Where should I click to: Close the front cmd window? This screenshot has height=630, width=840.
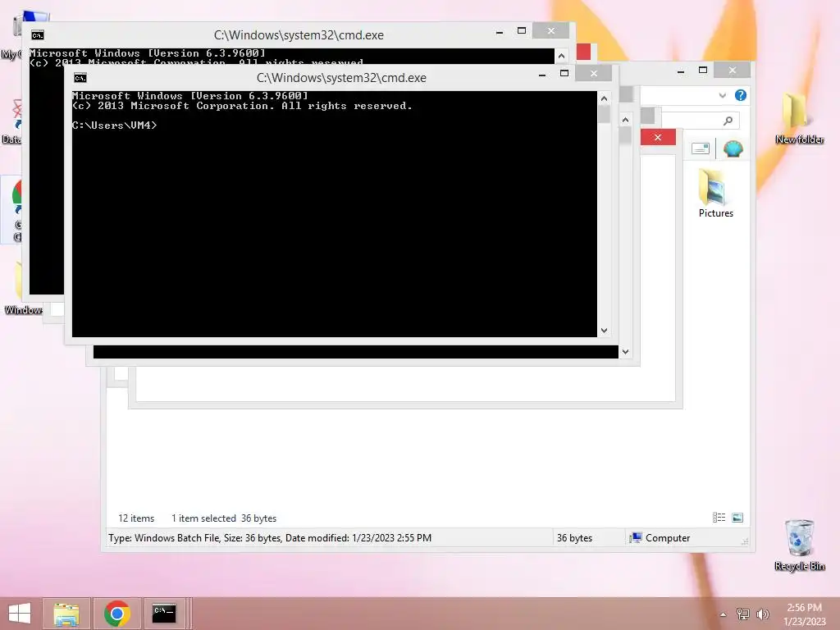tap(594, 73)
